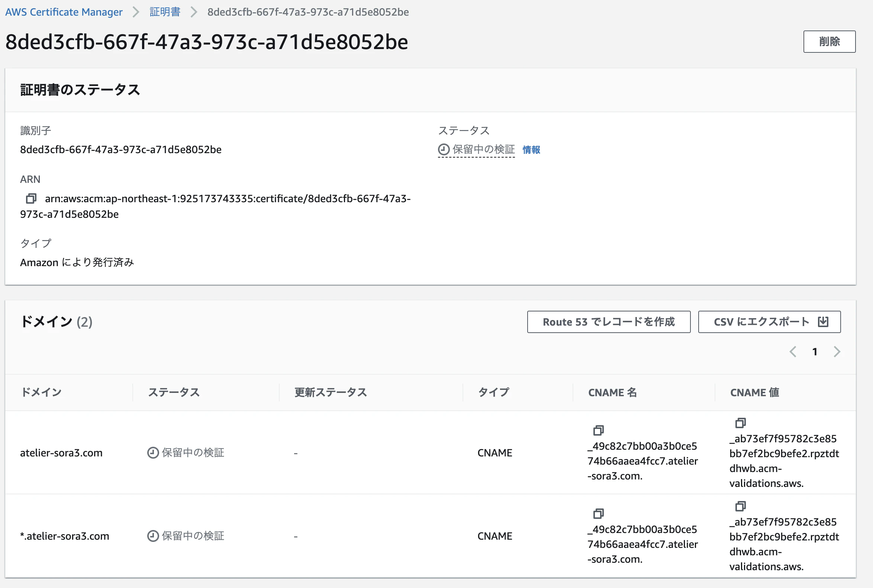Click the 情報 info link beside the status
The width and height of the screenshot is (873, 588).
[x=531, y=150]
